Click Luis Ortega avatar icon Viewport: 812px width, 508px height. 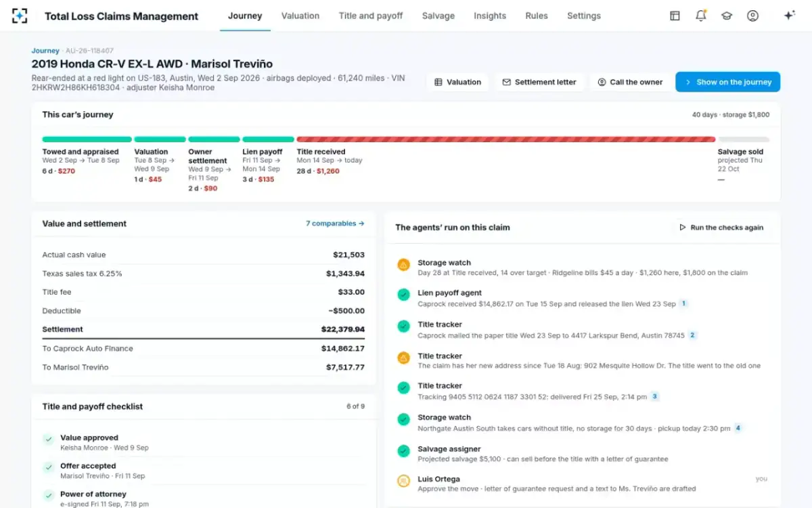(x=403, y=481)
